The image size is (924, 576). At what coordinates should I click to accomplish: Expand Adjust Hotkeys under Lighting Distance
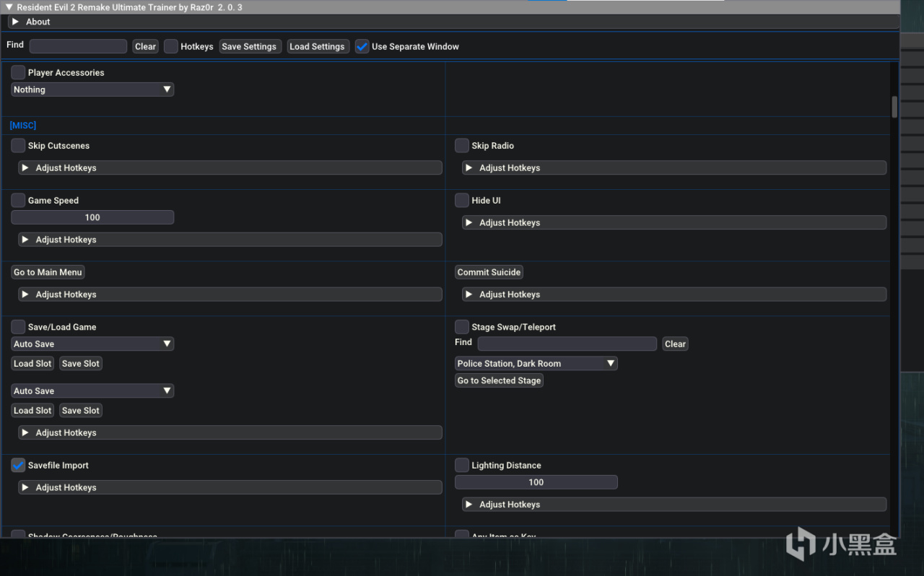tap(674, 505)
